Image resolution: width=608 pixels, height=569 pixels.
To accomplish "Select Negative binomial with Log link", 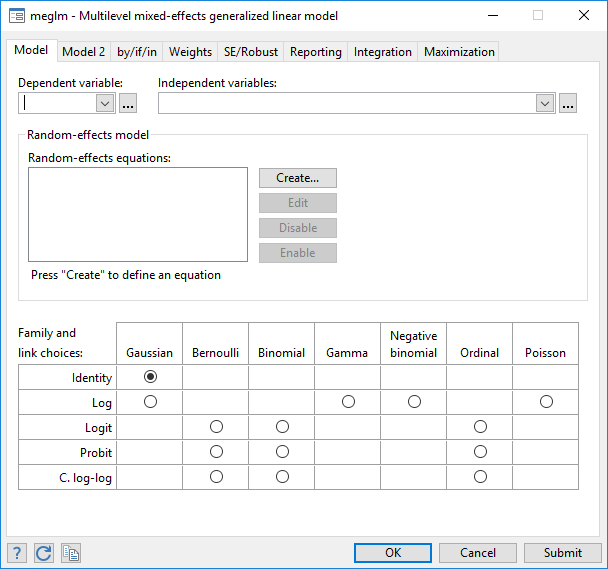I will click(x=414, y=401).
